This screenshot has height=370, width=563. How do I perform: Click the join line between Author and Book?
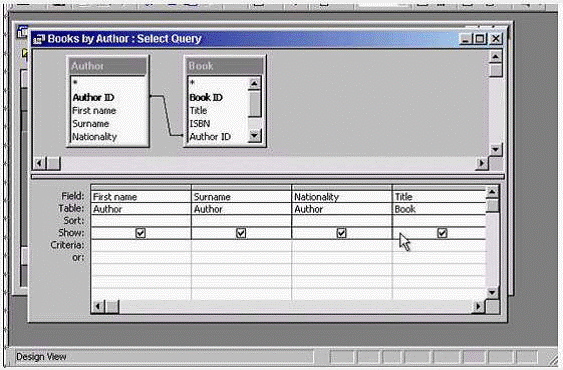[167, 116]
